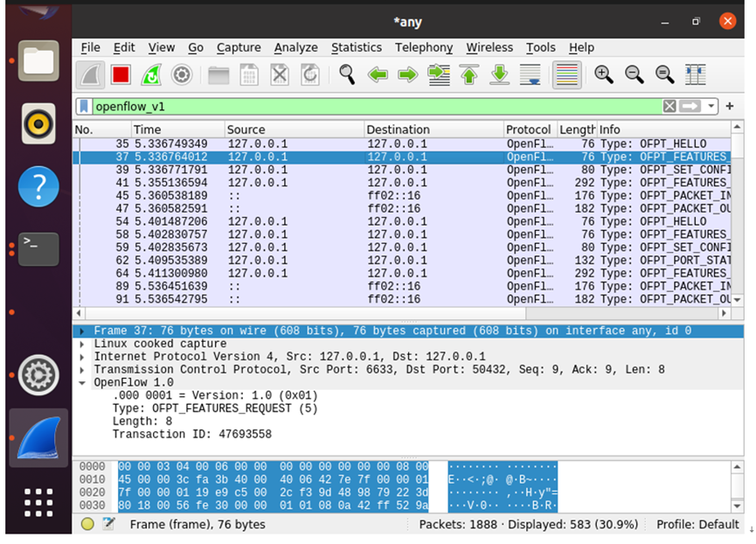The image size is (756, 544).
Task: Sort by the Time column header
Action: tap(178, 129)
